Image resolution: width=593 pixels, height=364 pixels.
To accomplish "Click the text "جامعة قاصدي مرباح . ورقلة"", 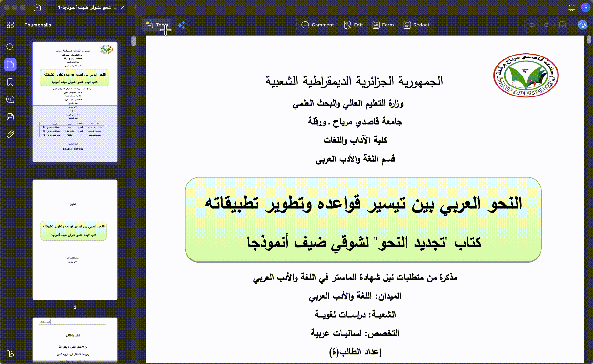I will click(355, 122).
